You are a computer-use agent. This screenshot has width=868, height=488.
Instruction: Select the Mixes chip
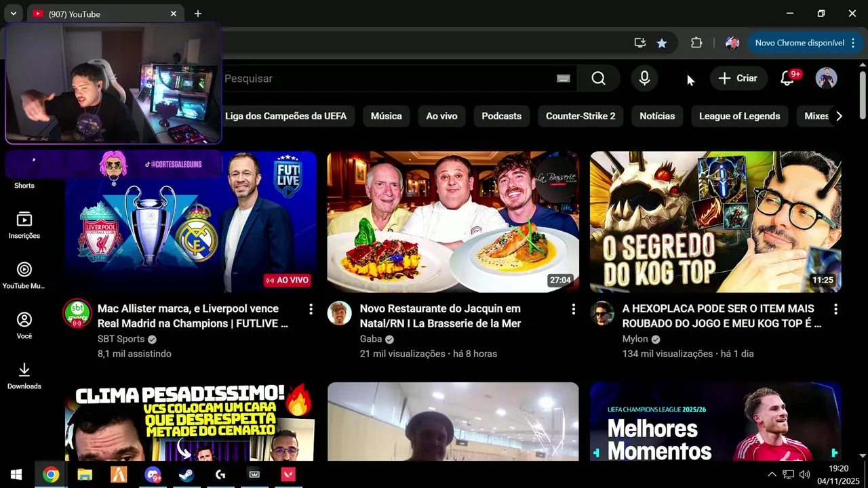click(x=816, y=116)
